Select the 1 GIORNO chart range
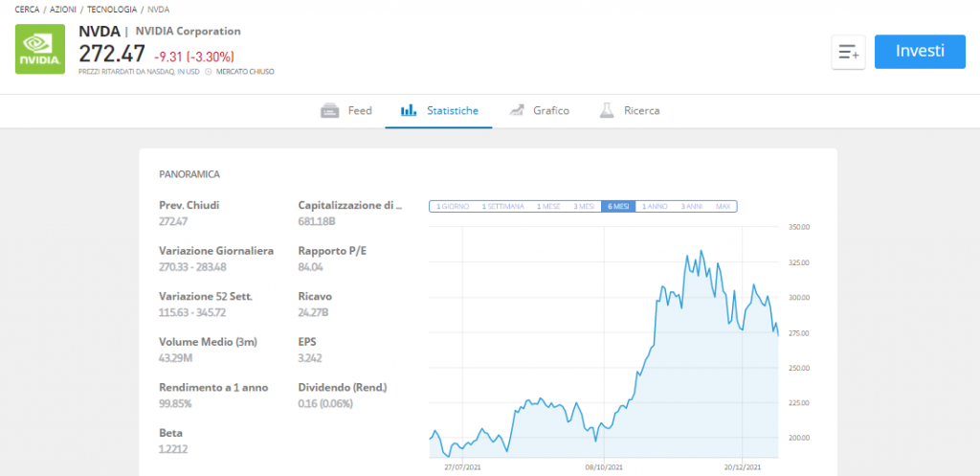 click(453, 207)
